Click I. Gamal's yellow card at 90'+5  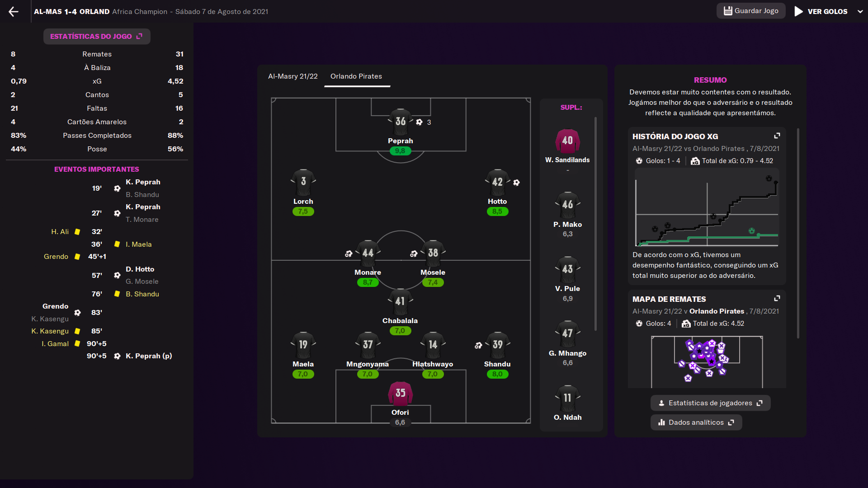77,343
